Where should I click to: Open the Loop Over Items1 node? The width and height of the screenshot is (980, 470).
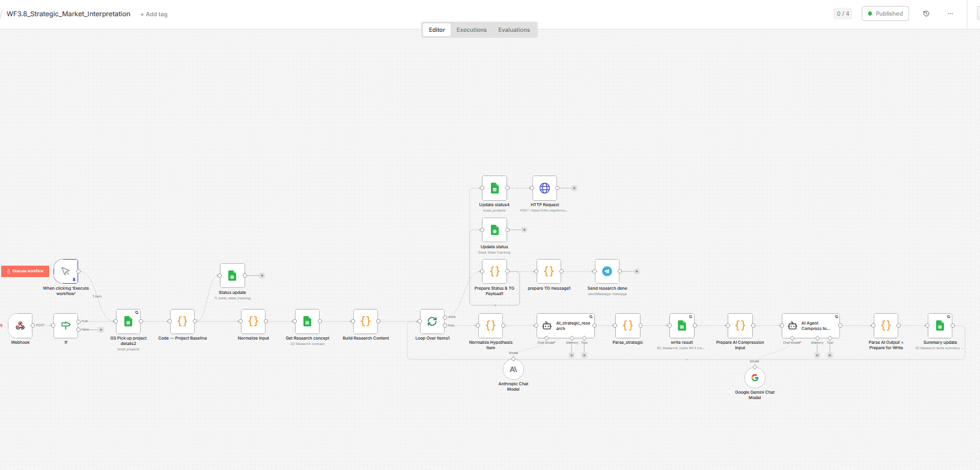coord(432,322)
